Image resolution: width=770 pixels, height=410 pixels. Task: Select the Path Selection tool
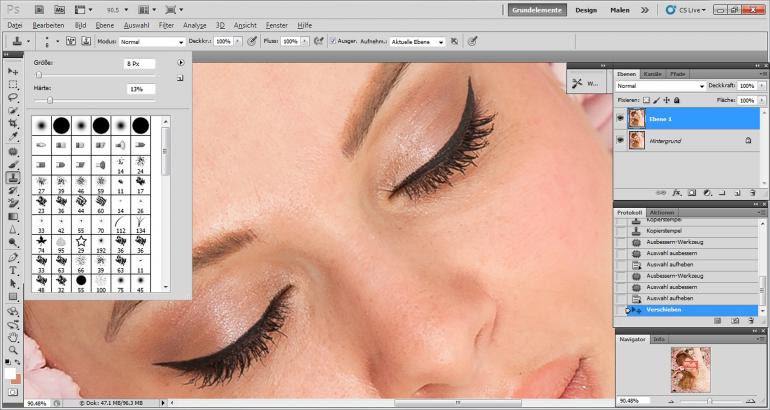pyautogui.click(x=13, y=284)
